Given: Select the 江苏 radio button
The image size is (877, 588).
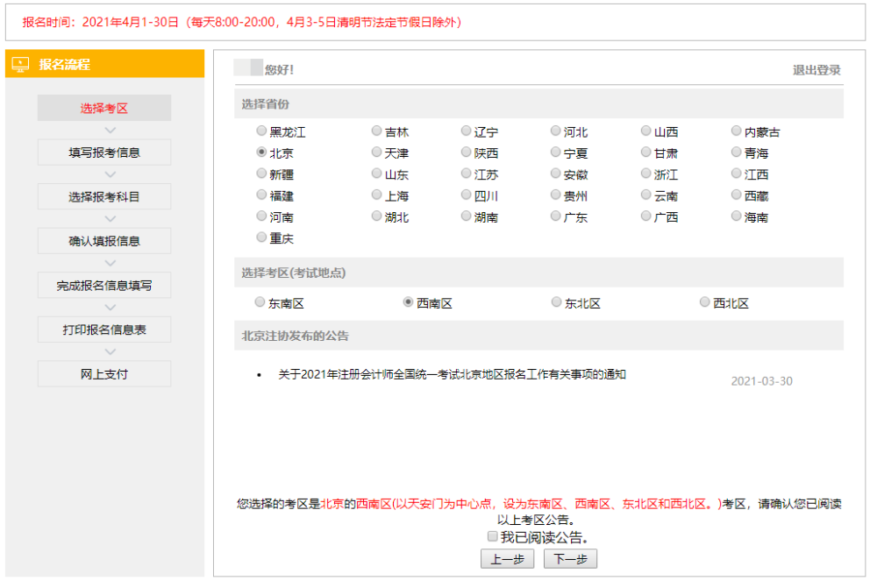Looking at the screenshot, I should 466,174.
